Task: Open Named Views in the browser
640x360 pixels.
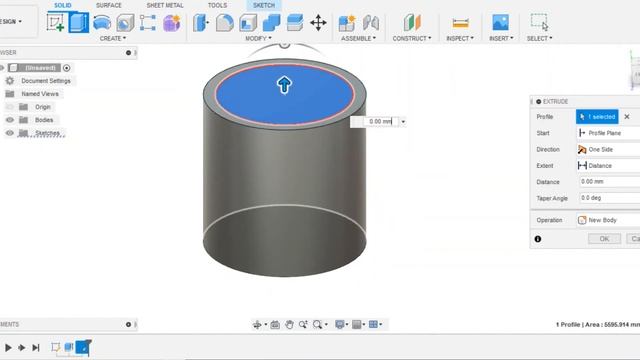Action: tap(40, 94)
